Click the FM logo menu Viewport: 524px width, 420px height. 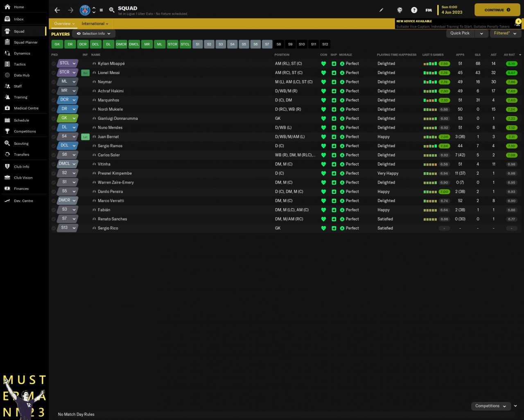428,10
